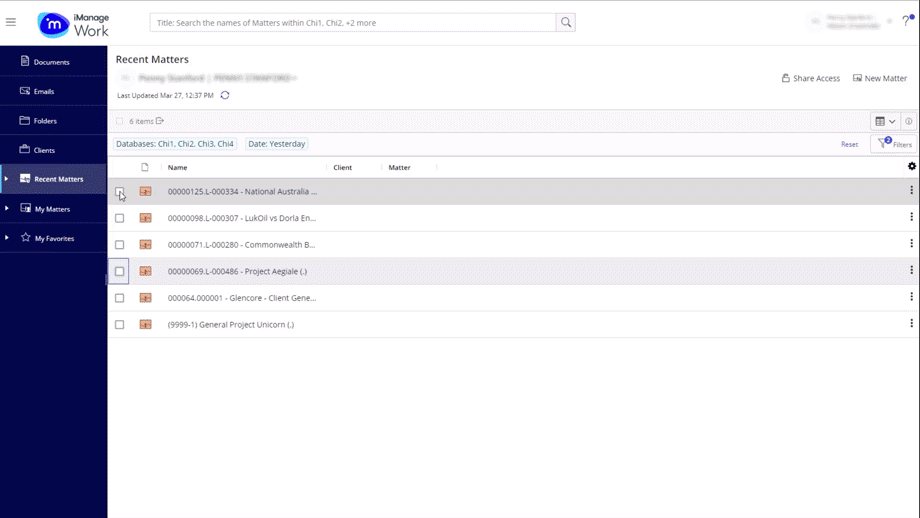
Task: Go to Documents in the sidebar
Action: tap(51, 62)
